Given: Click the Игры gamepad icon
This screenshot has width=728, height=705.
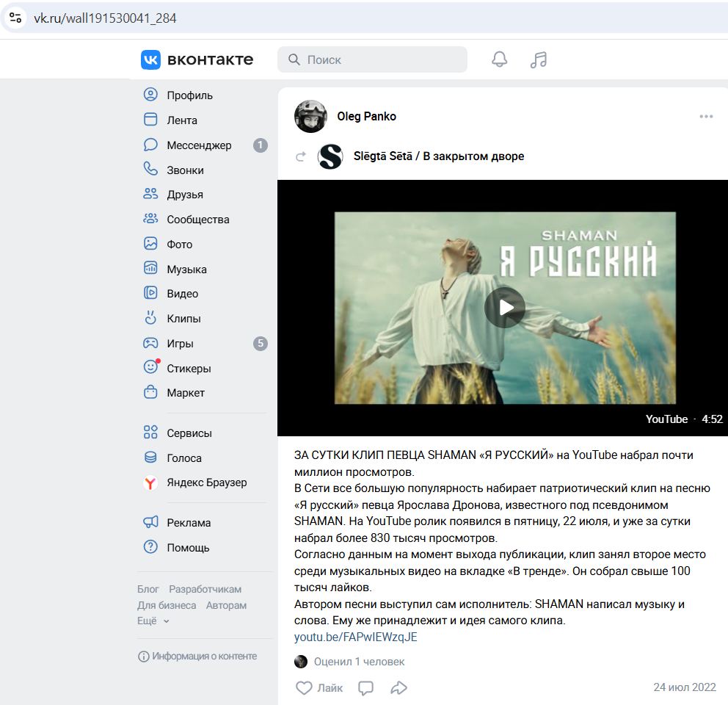Looking at the screenshot, I should pos(150,344).
